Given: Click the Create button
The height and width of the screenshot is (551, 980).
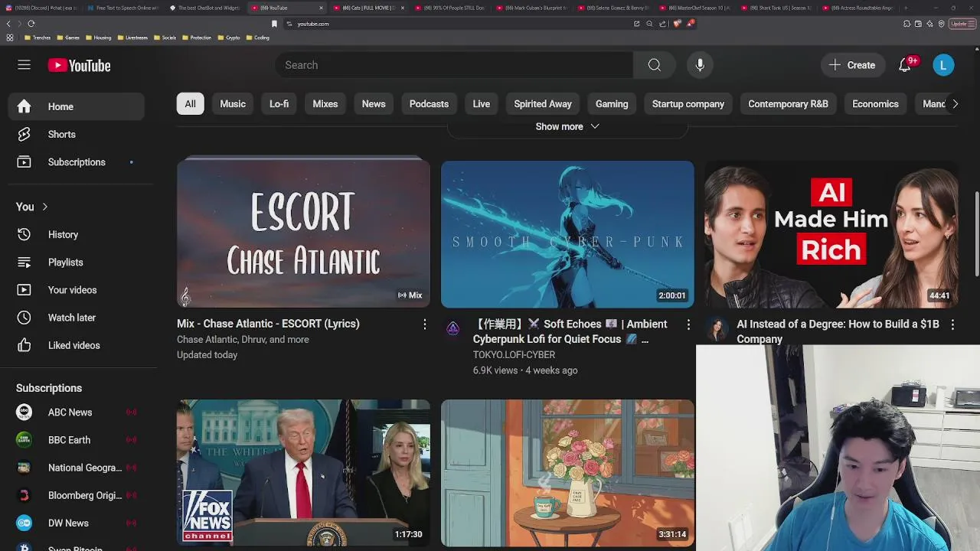Looking at the screenshot, I should (852, 65).
